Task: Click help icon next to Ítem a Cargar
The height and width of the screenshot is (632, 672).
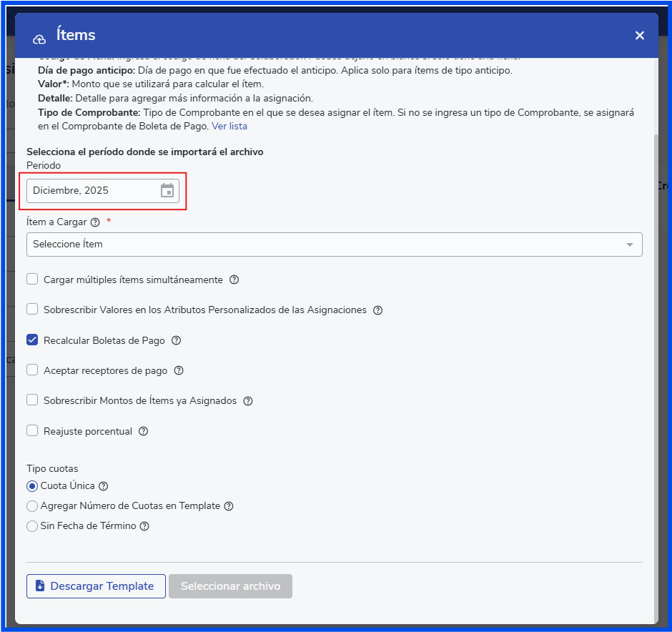Action: (95, 222)
